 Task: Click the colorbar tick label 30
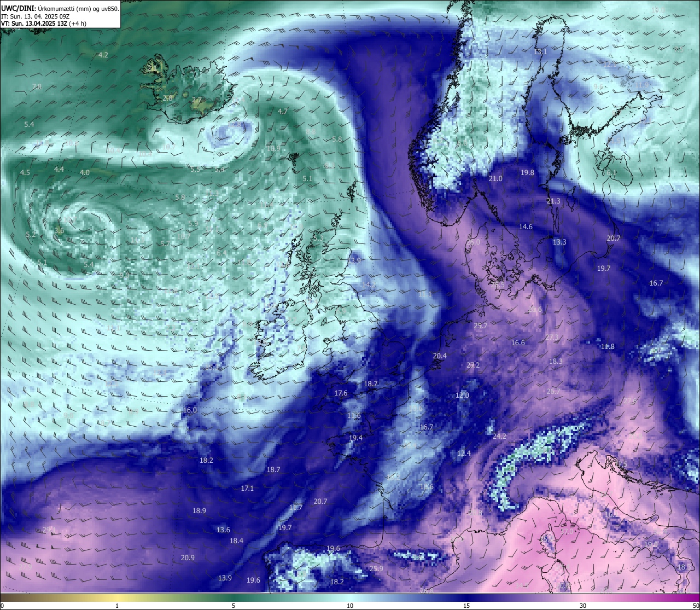tap(583, 606)
